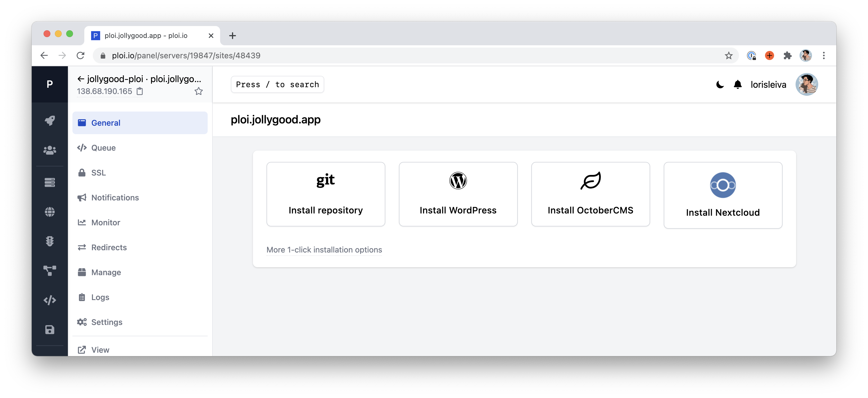Open the Chrome profile avatar
This screenshot has height=398, width=868.
pyautogui.click(x=805, y=55)
